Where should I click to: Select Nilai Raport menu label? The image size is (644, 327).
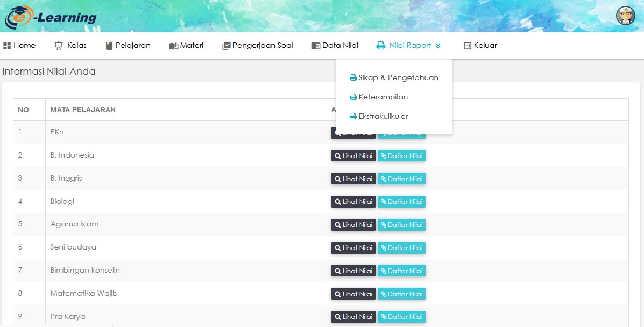pyautogui.click(x=410, y=46)
